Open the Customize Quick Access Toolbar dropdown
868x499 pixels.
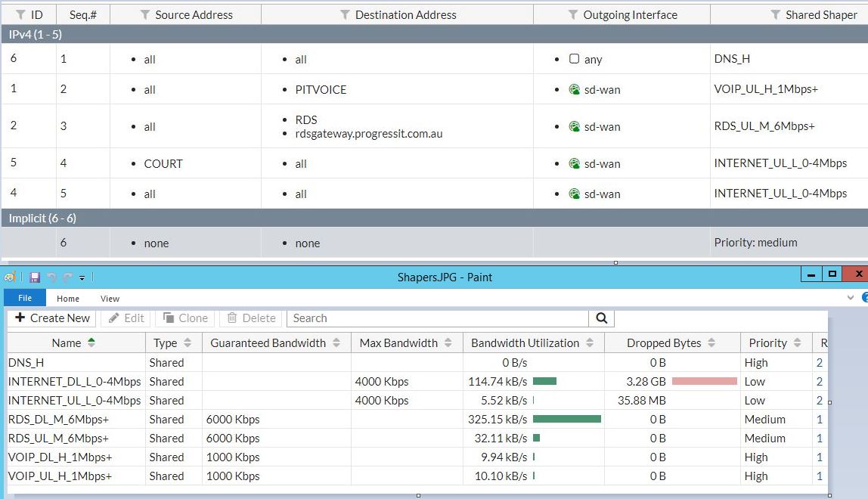[x=82, y=278]
